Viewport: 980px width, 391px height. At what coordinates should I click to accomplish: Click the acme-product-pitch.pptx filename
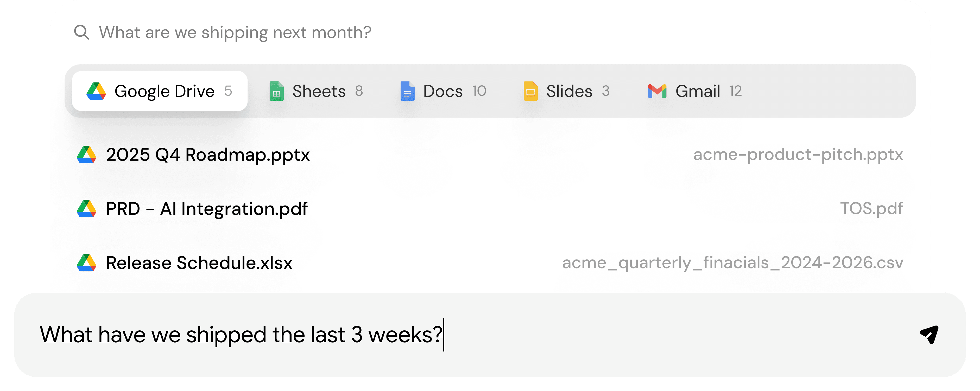click(798, 155)
